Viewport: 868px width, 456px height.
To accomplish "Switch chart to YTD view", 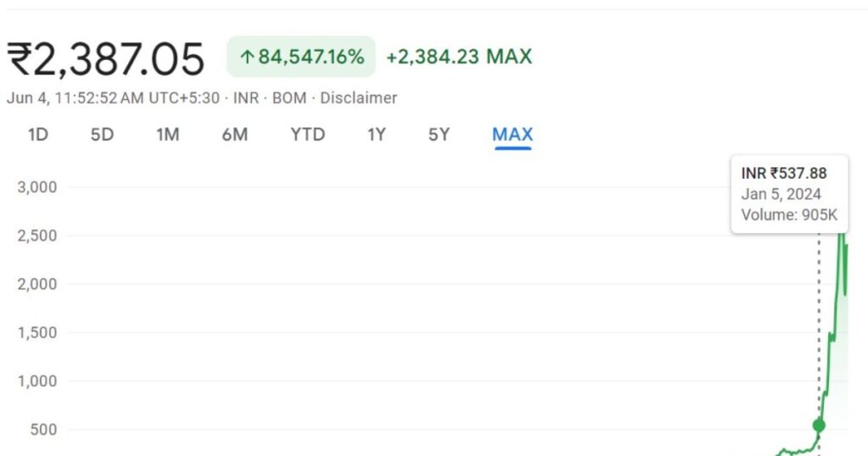I will pos(307,135).
